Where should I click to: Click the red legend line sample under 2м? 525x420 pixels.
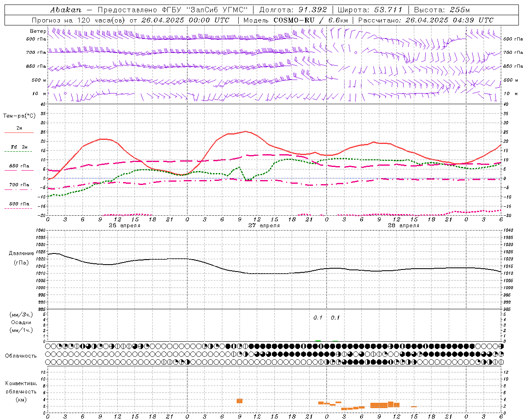(x=19, y=133)
